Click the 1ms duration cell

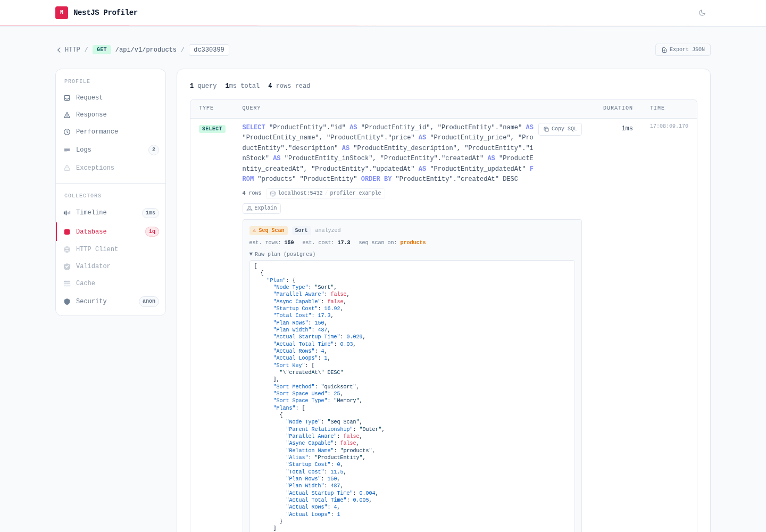tap(627, 129)
